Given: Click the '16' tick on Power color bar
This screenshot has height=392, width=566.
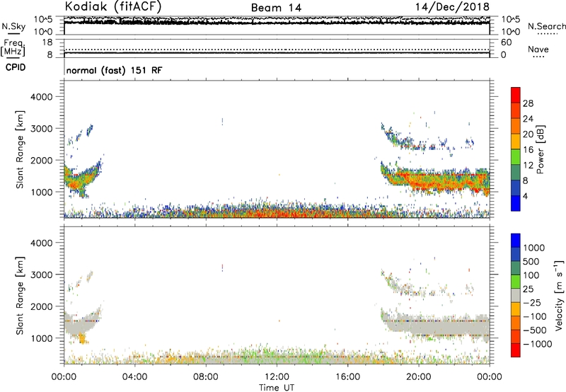Looking at the screenshot, I should [528, 150].
